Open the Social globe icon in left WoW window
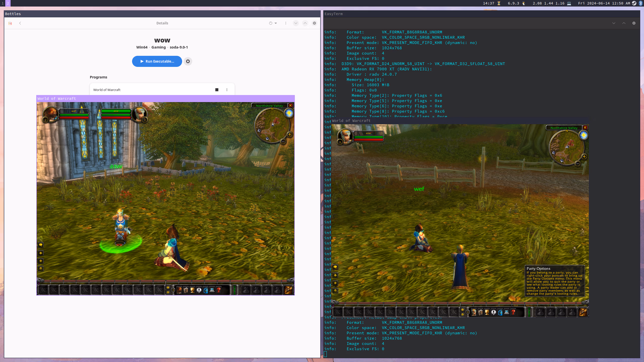This screenshot has height=362, width=644. coord(206,290)
